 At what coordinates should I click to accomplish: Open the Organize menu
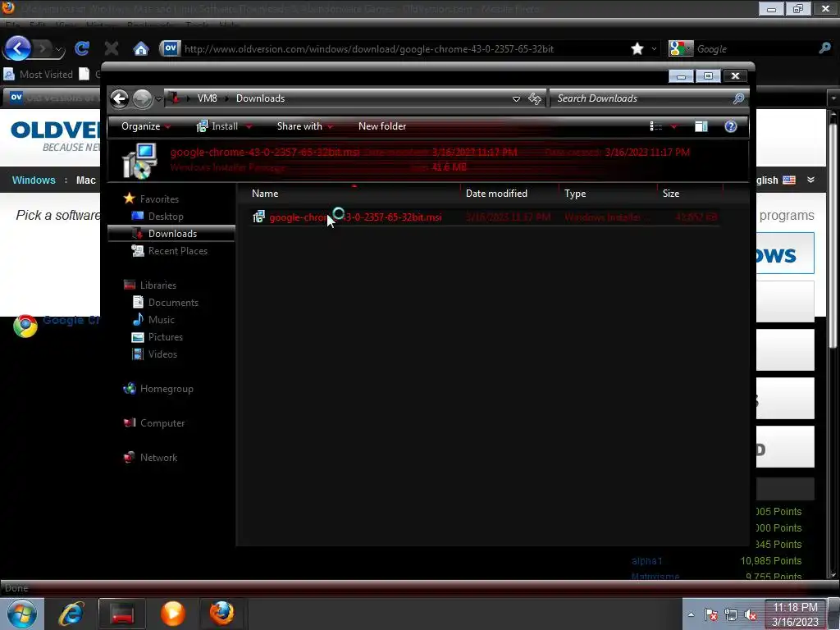146,126
